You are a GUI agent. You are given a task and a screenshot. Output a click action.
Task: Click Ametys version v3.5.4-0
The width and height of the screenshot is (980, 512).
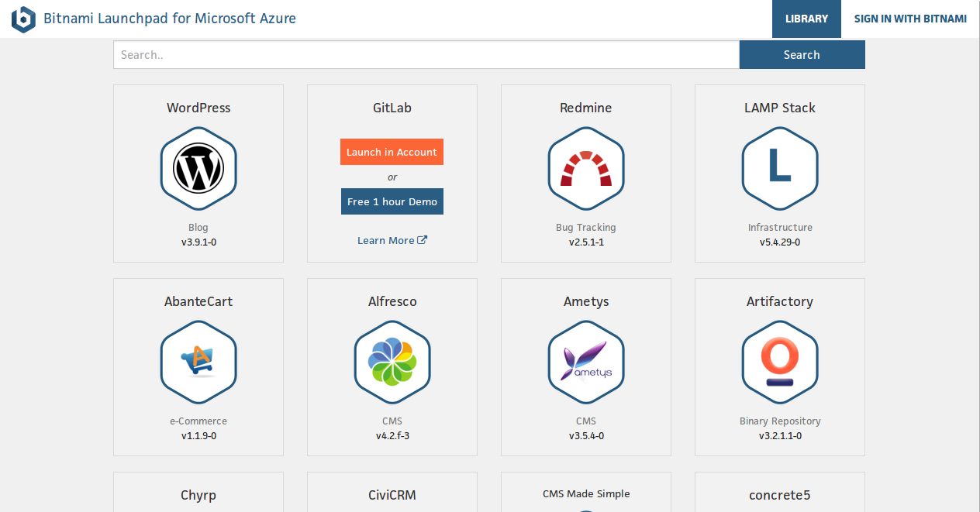pos(586,436)
